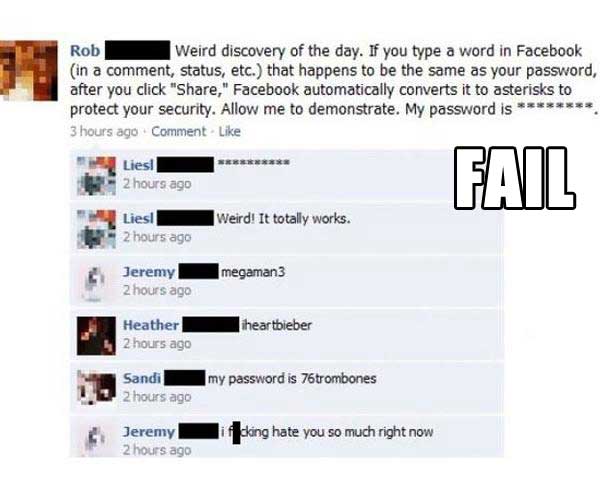
Task: Click the name link Rob
Action: tap(85, 51)
